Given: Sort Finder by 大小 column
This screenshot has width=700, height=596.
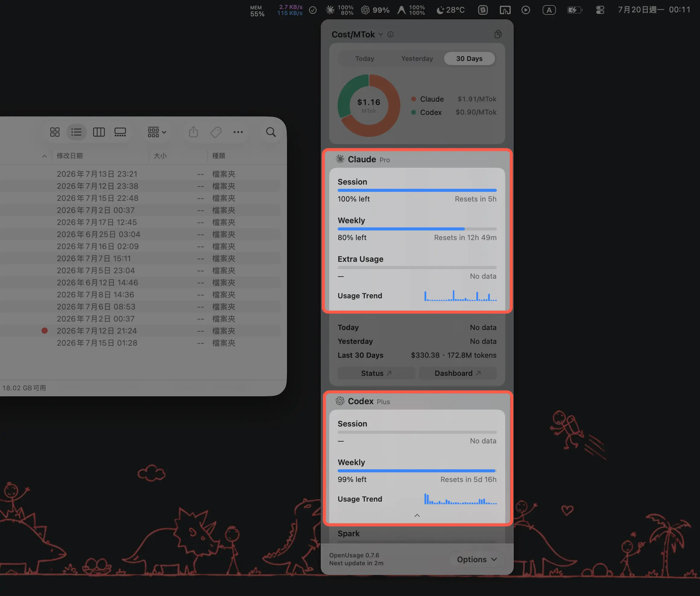Looking at the screenshot, I should coord(160,156).
